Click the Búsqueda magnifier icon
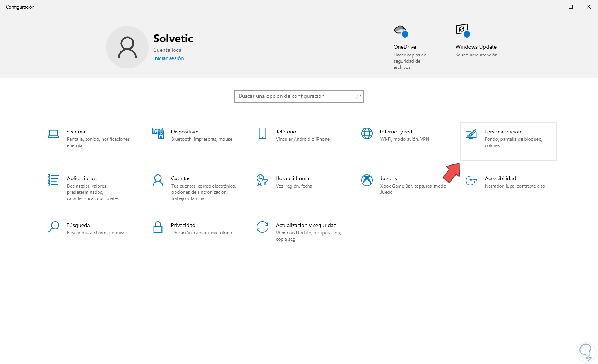 click(53, 227)
